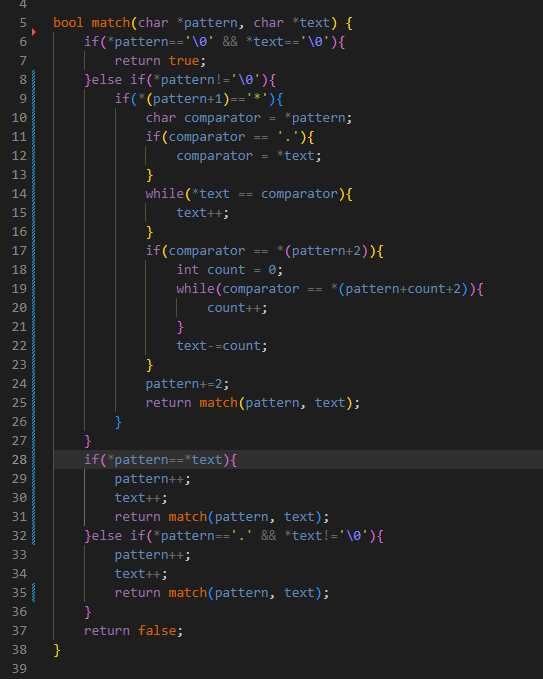Click the 'int count = 0;' declaration
The height and width of the screenshot is (679, 543).
tap(229, 270)
